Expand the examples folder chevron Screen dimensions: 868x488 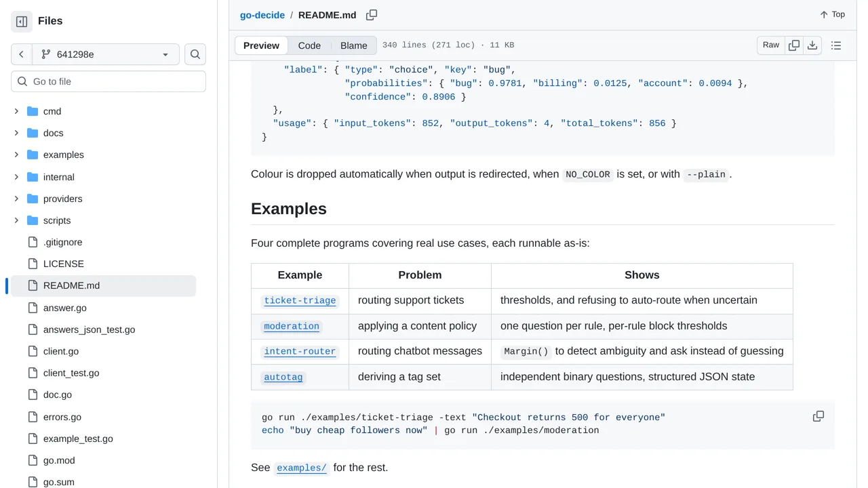(x=16, y=155)
